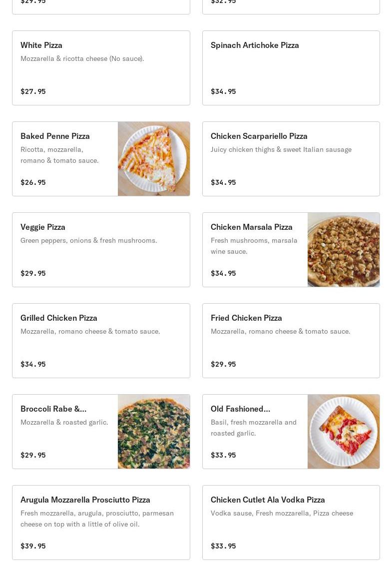The width and height of the screenshot is (392, 562).
Task: Click the $27.95 price on White Pizza
Action: point(33,91)
